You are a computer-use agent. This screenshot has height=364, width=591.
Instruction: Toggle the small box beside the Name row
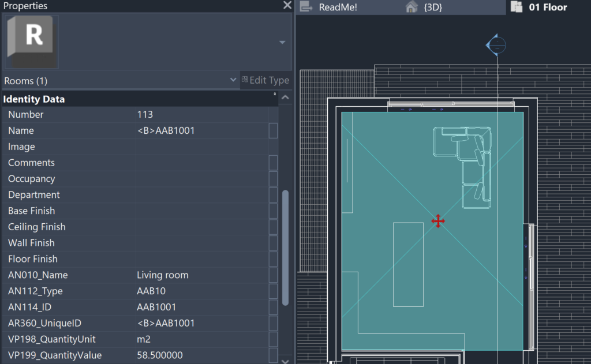click(273, 131)
